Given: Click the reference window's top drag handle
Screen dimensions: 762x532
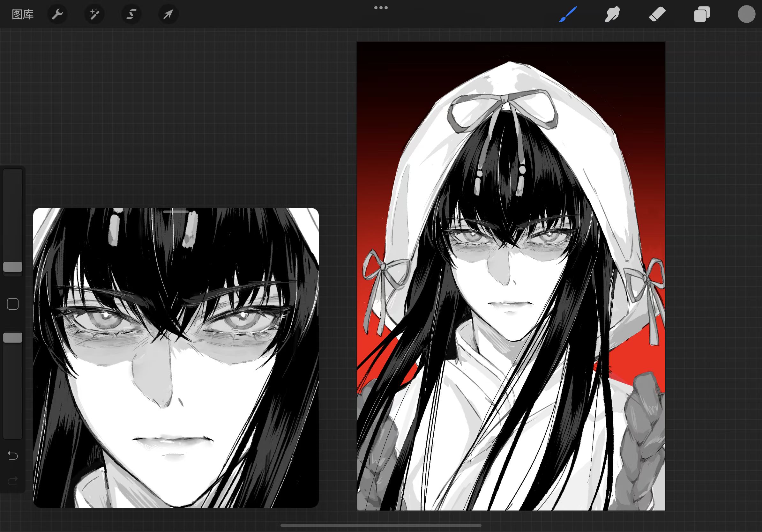Looking at the screenshot, I should pos(176,211).
